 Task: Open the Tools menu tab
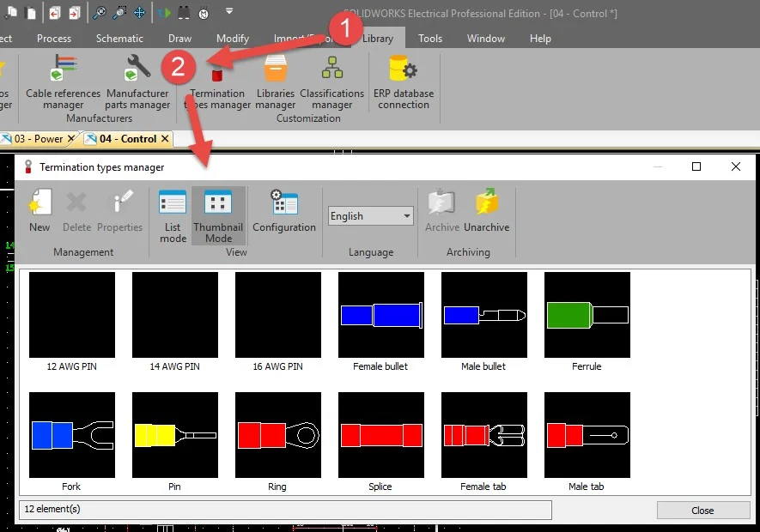tap(430, 39)
